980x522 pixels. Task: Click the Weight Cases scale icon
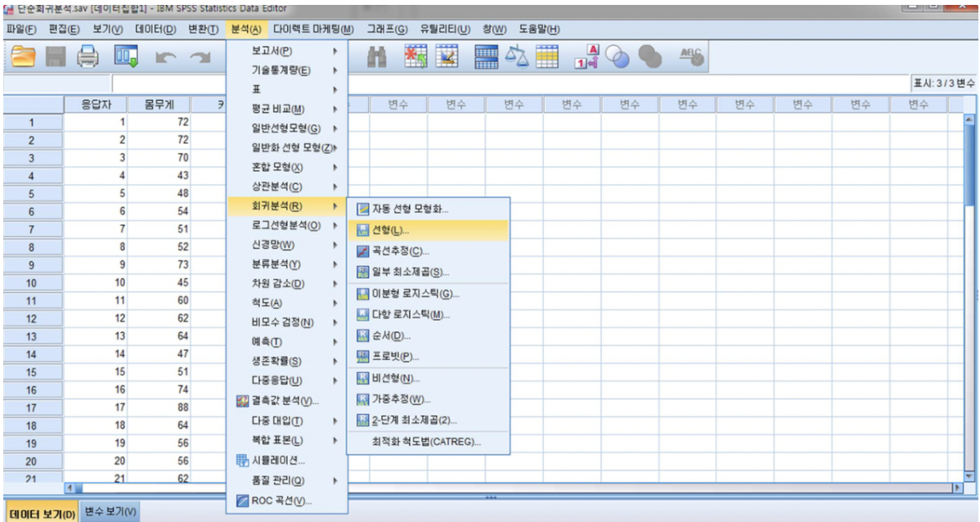517,56
